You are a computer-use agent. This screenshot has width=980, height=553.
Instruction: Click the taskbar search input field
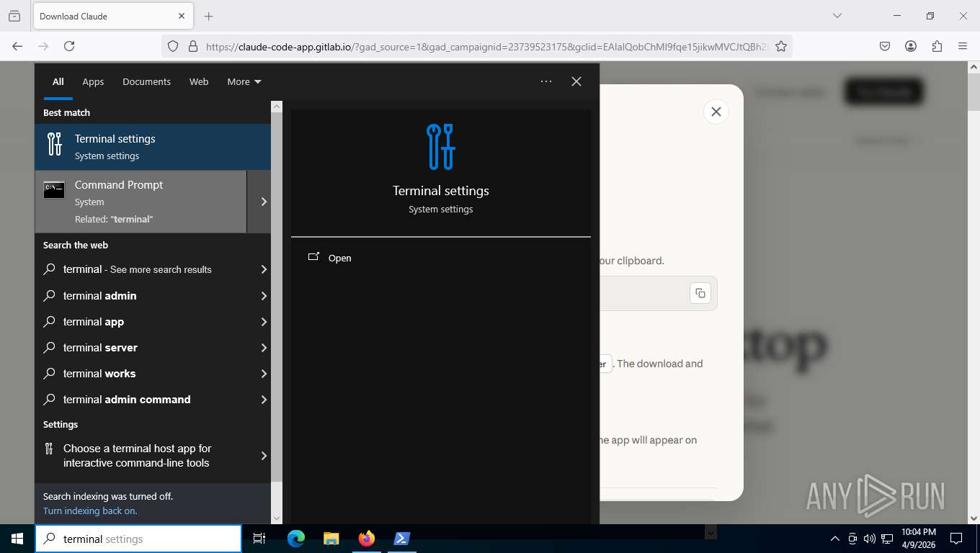[138, 539]
